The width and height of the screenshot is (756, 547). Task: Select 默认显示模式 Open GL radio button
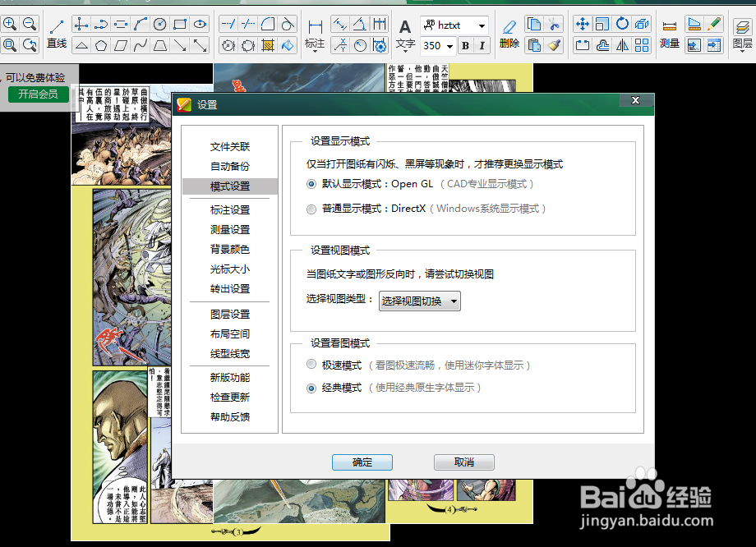pyautogui.click(x=311, y=184)
